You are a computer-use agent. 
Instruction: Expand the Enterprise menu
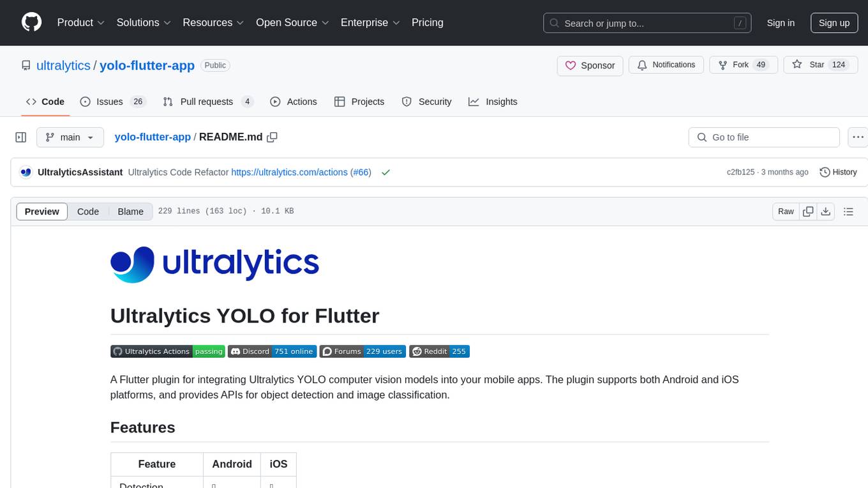coord(370,22)
